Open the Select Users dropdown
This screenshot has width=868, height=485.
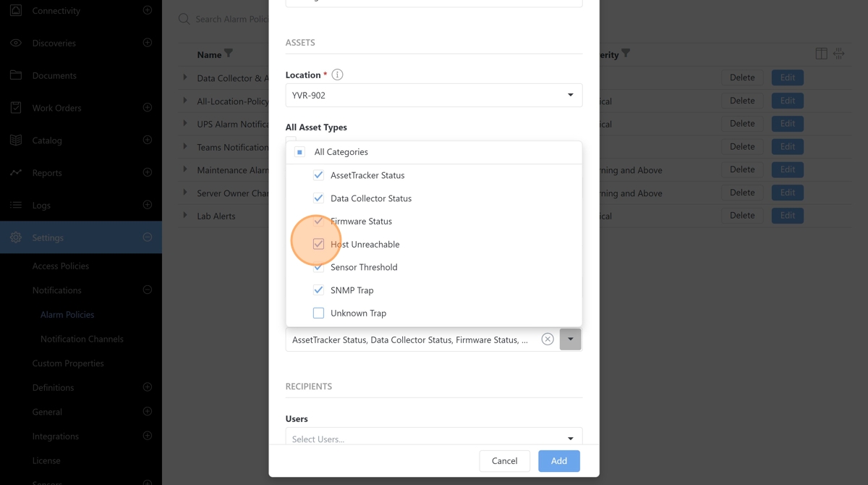point(433,439)
